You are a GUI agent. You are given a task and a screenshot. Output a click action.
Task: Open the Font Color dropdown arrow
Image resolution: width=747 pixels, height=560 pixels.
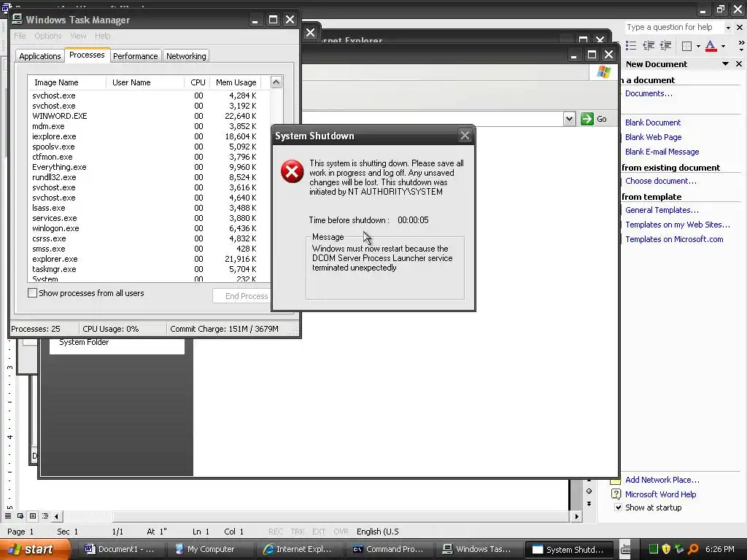coord(723,46)
